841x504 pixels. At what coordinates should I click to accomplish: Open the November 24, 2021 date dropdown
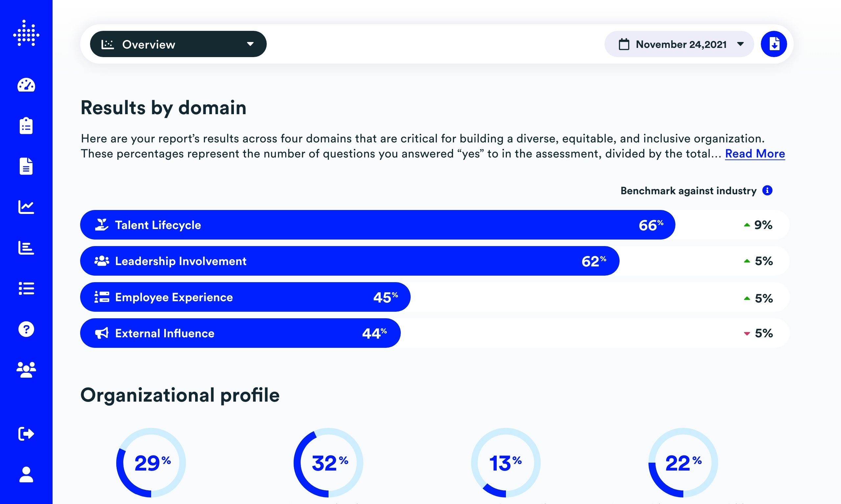[x=679, y=44]
